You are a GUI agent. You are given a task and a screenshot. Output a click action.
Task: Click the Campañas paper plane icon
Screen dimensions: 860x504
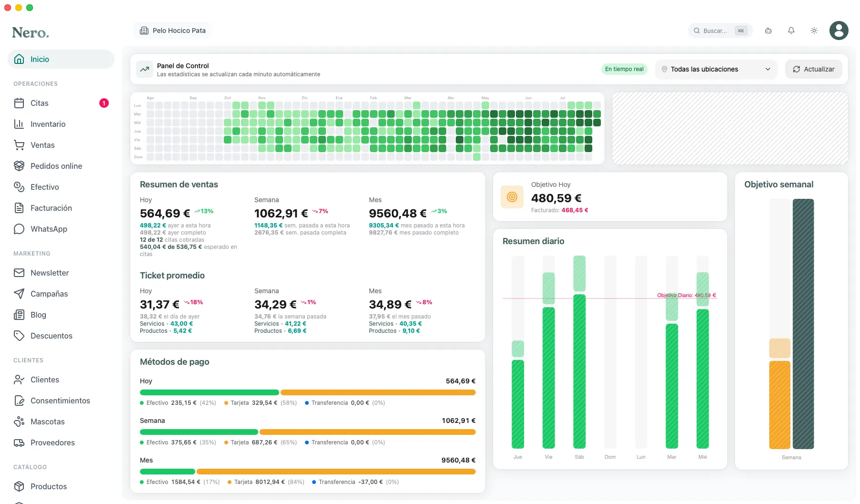(19, 294)
